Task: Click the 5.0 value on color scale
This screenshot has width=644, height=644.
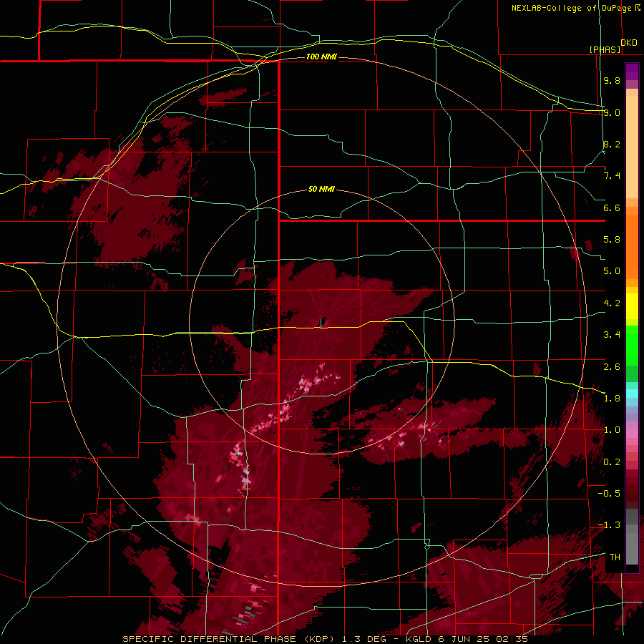Action: click(x=612, y=271)
